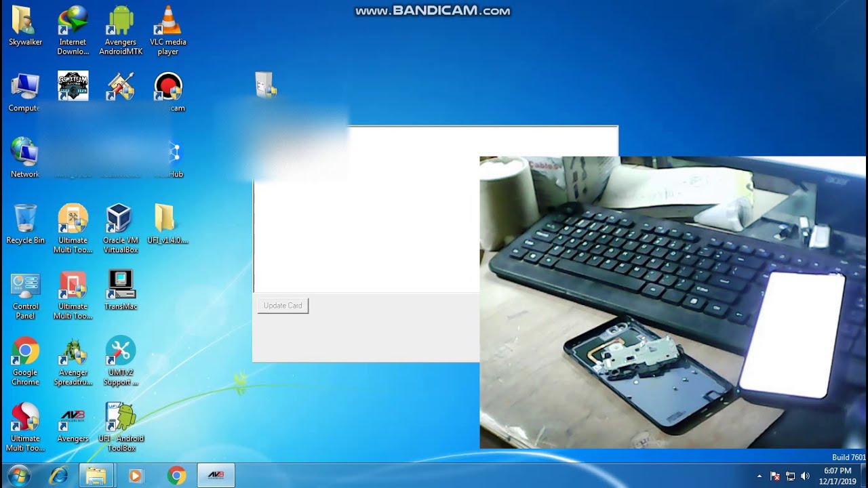The image size is (868, 488).
Task: Open Control Panel desktop icon
Action: [25, 296]
